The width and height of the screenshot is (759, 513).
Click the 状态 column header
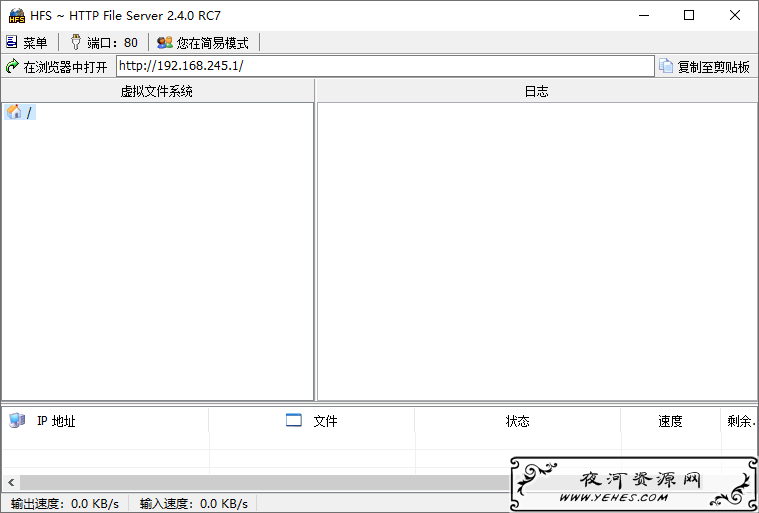pos(517,421)
